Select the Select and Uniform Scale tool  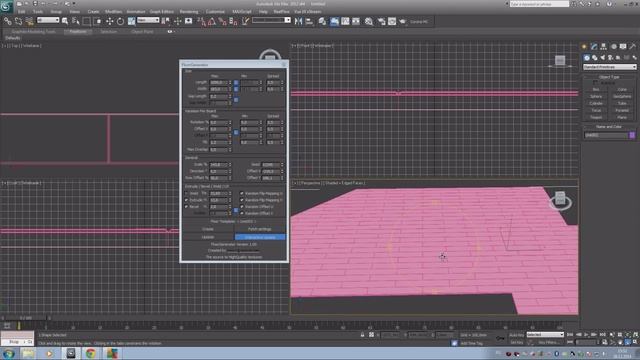[x=131, y=21]
